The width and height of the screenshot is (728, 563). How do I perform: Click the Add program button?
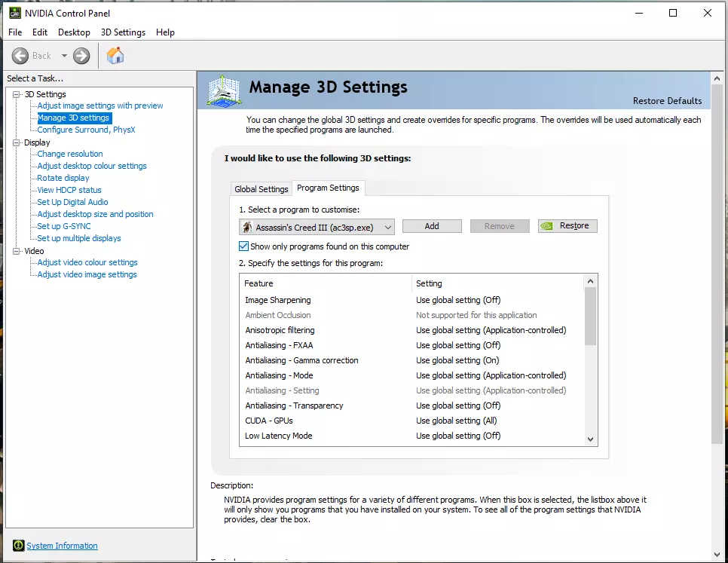[x=431, y=226]
